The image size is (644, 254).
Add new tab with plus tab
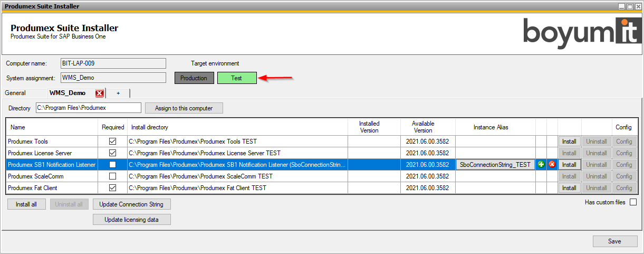(118, 93)
